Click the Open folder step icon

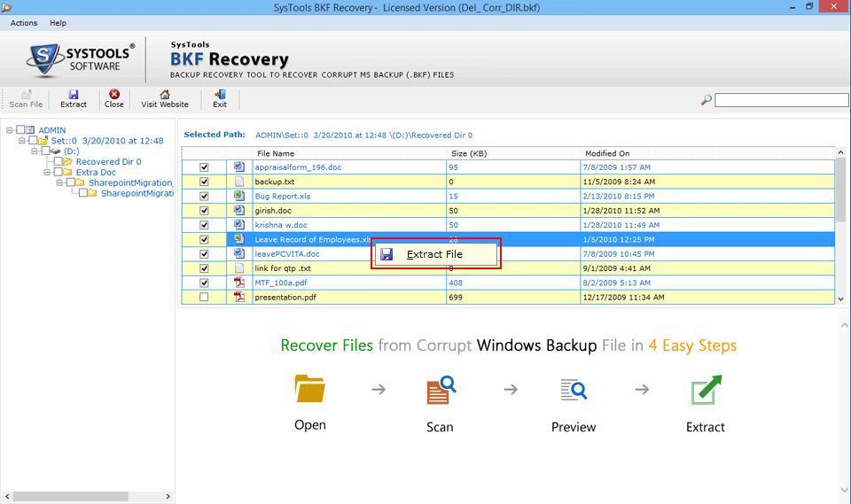pos(310,388)
